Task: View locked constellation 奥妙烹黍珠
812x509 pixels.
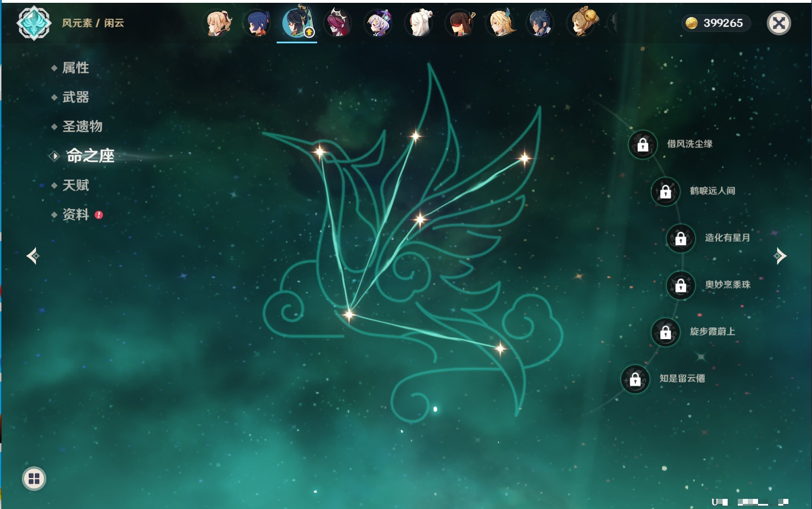Action: pos(680,285)
